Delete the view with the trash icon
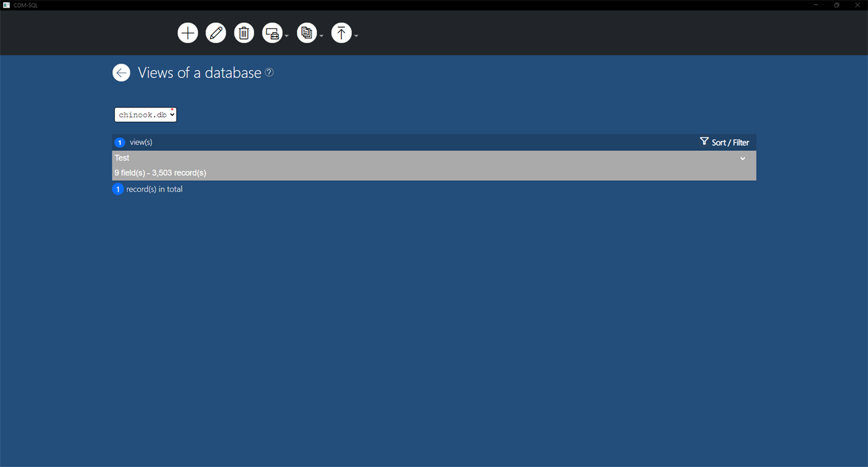 tap(244, 33)
